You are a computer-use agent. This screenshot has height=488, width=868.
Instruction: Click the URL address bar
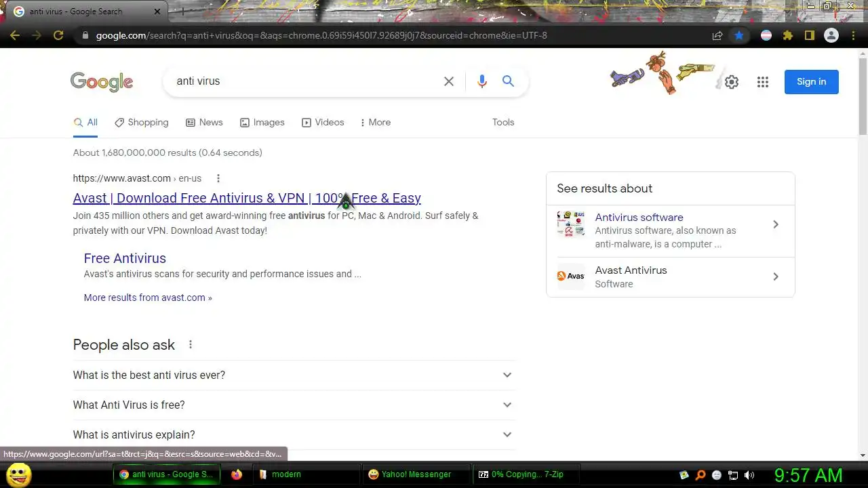[400, 35]
